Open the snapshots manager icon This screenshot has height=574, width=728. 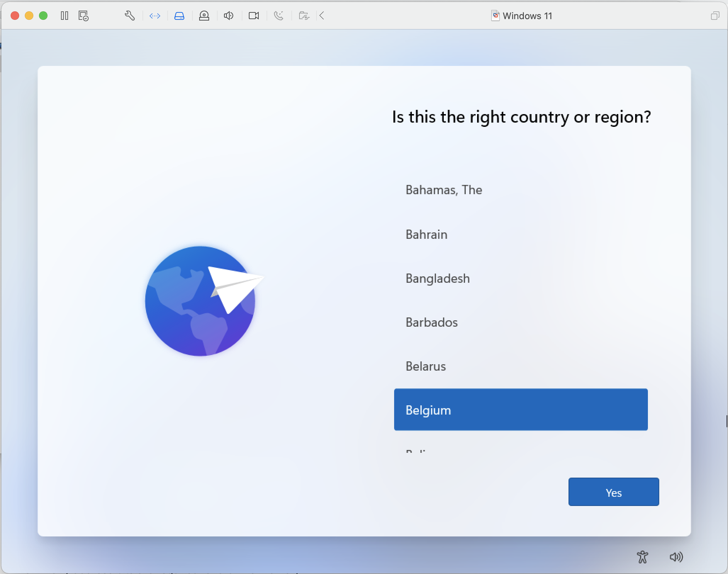(x=83, y=16)
